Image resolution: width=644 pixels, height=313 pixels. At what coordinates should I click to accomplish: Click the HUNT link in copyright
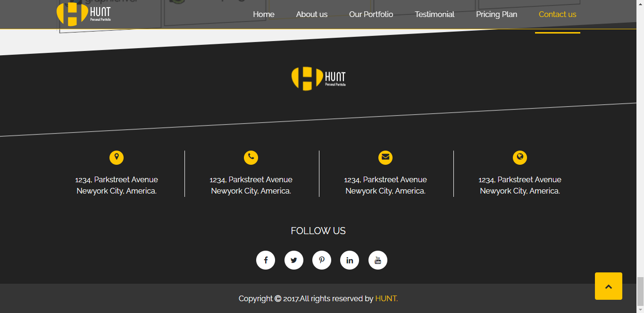pyautogui.click(x=386, y=298)
